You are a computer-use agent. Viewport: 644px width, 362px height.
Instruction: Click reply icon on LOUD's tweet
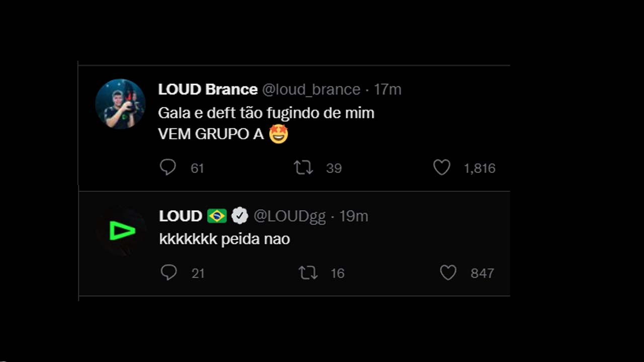[x=169, y=273]
